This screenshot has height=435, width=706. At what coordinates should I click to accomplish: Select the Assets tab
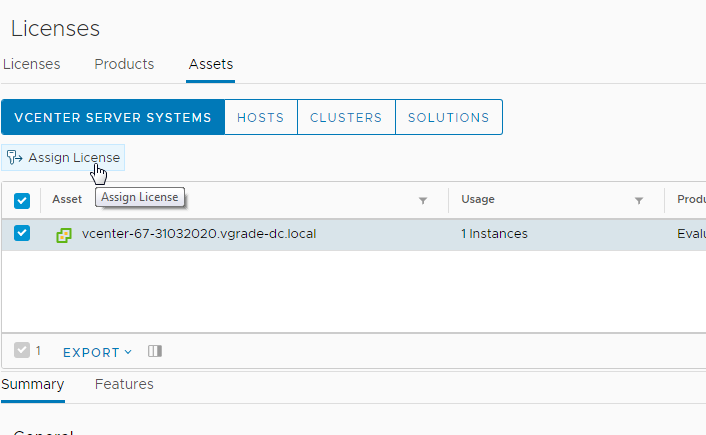click(x=211, y=64)
